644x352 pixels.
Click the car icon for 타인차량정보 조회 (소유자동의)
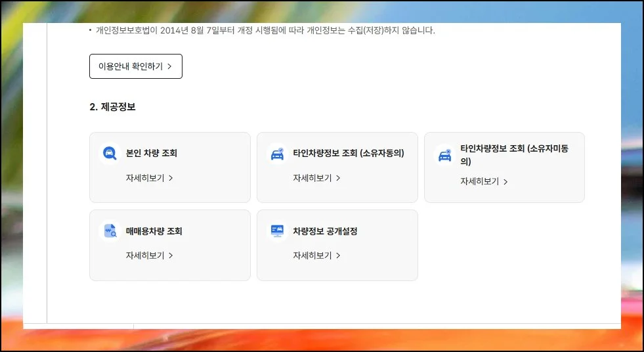(276, 154)
